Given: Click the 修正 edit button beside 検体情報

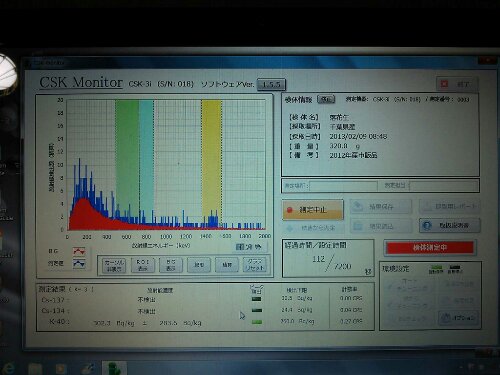Looking at the screenshot, I should (x=326, y=99).
